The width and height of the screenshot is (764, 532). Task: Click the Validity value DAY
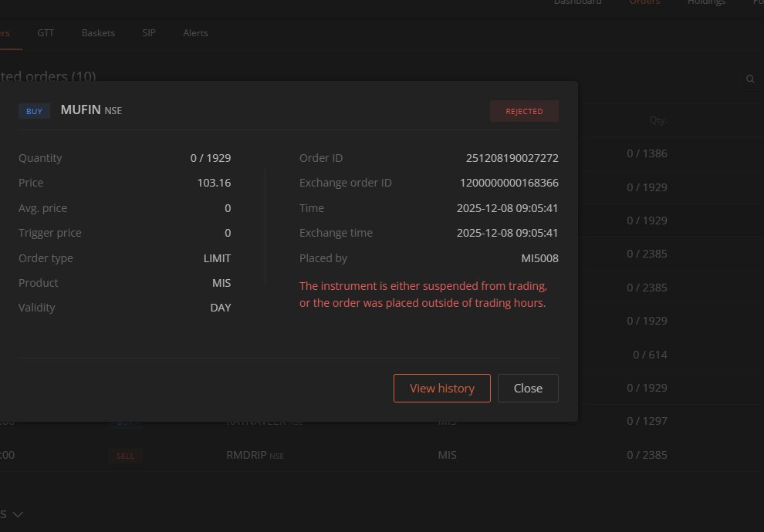[x=220, y=308]
